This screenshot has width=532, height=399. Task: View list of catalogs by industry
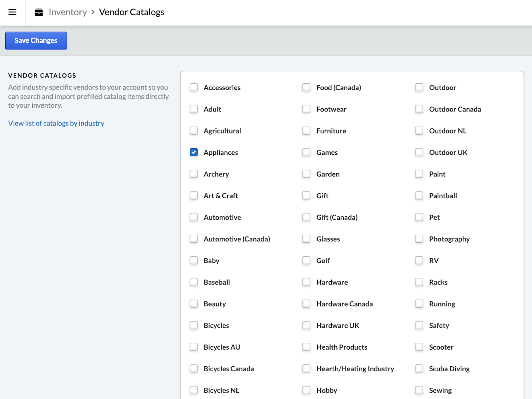pyautogui.click(x=56, y=123)
